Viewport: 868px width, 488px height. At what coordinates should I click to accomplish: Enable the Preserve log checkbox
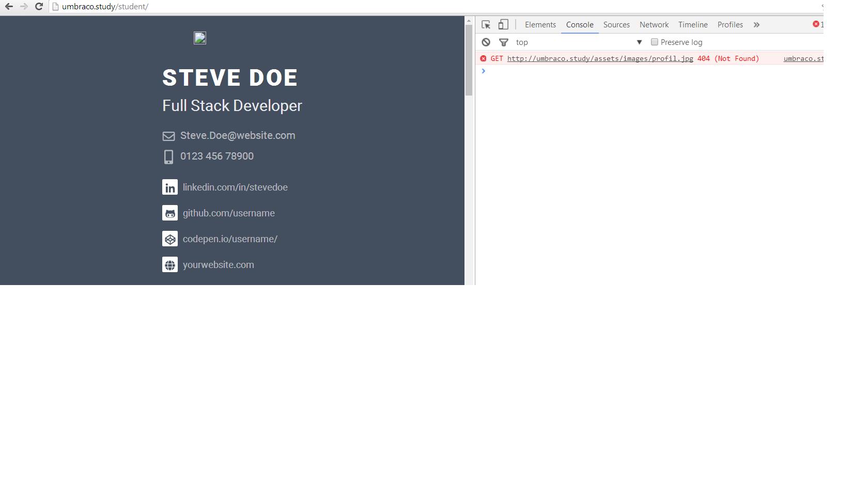654,42
